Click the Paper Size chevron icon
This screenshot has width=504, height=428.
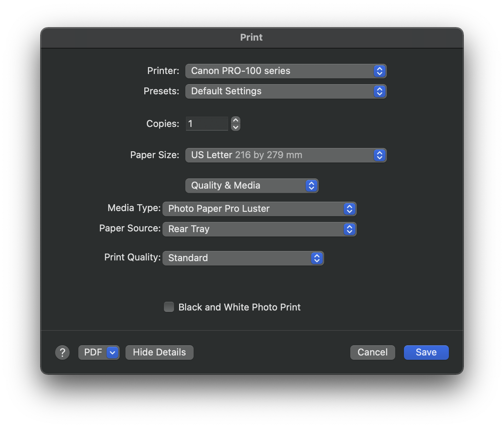379,155
